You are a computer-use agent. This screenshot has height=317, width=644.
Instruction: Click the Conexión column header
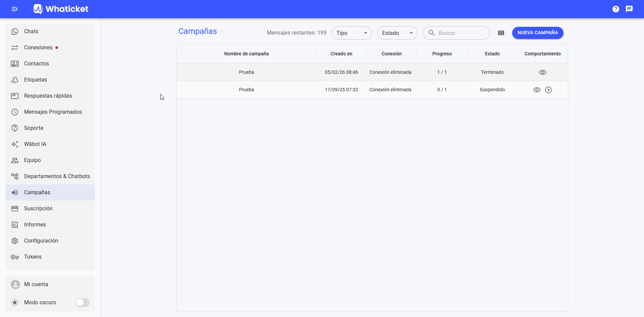[392, 54]
